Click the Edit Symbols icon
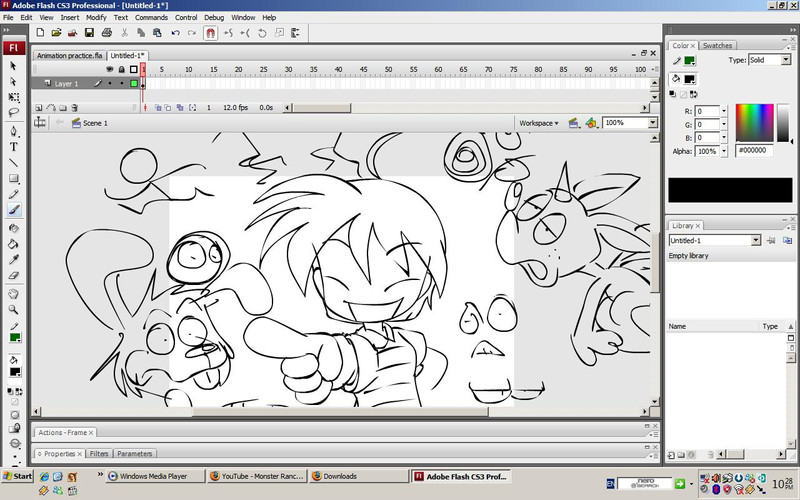The image size is (800, 500). [x=591, y=123]
